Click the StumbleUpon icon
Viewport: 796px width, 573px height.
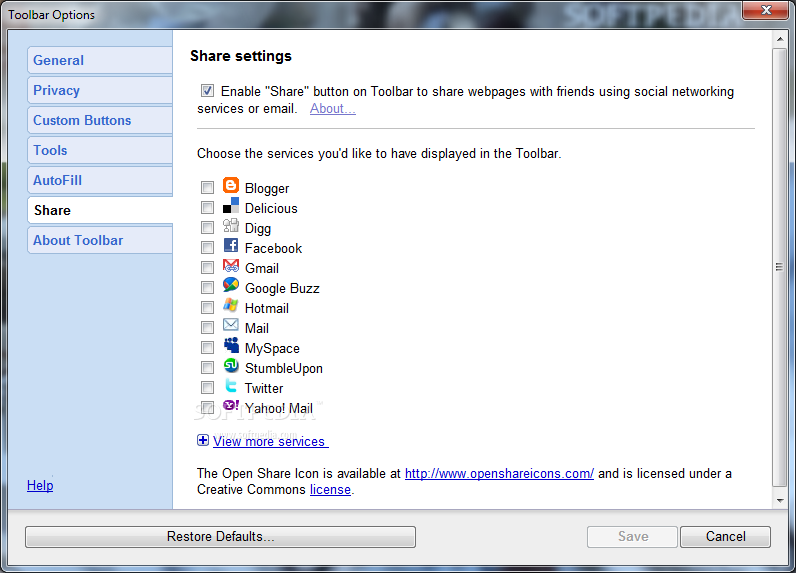[231, 366]
